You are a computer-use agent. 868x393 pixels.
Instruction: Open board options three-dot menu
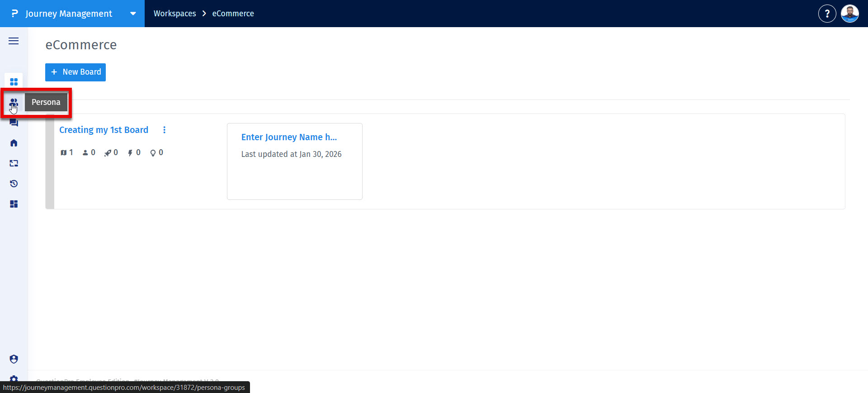tap(164, 130)
